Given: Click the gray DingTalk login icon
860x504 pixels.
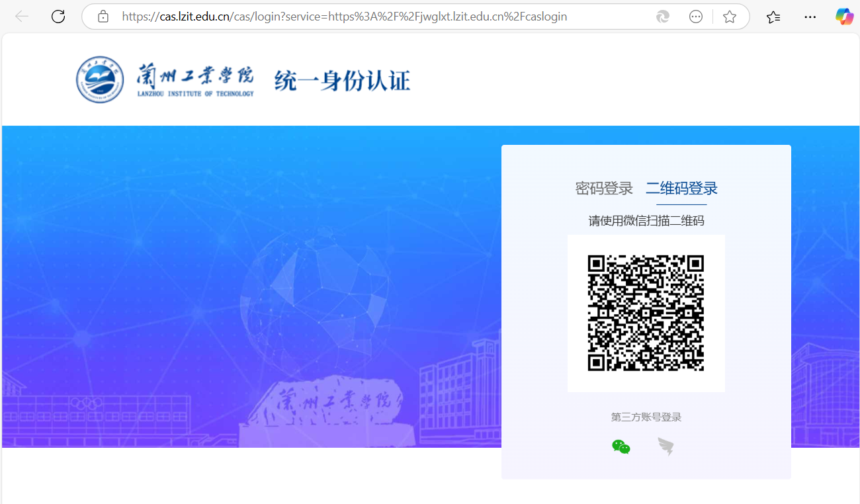Looking at the screenshot, I should point(666,447).
